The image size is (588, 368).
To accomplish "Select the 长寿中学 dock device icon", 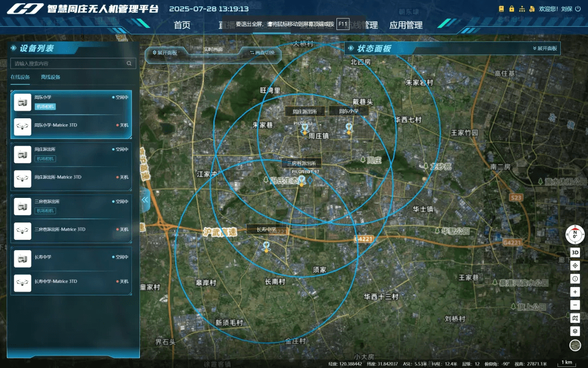I will (x=22, y=259).
